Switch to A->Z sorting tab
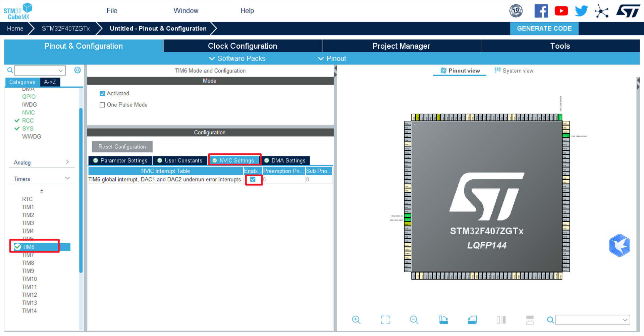644x336 pixels. coord(50,82)
